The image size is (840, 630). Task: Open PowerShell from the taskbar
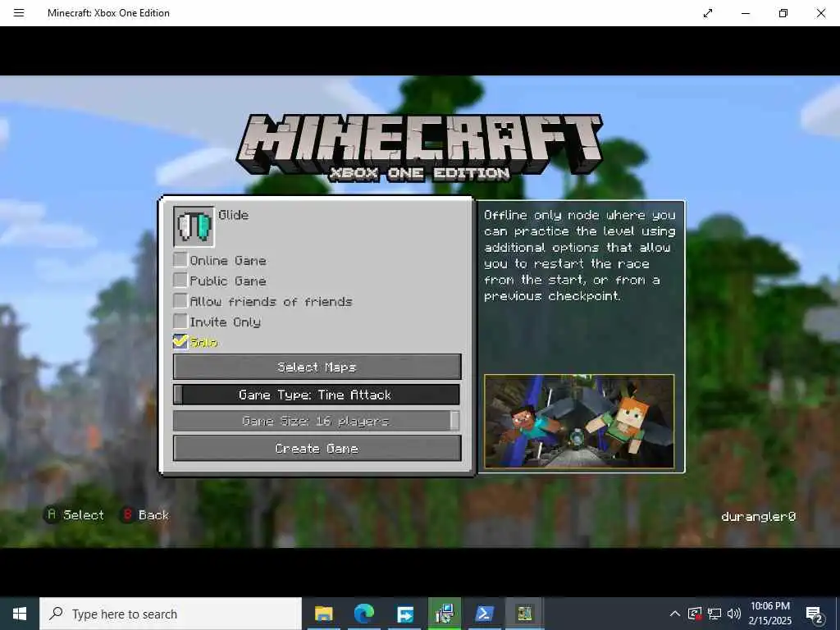(x=484, y=614)
